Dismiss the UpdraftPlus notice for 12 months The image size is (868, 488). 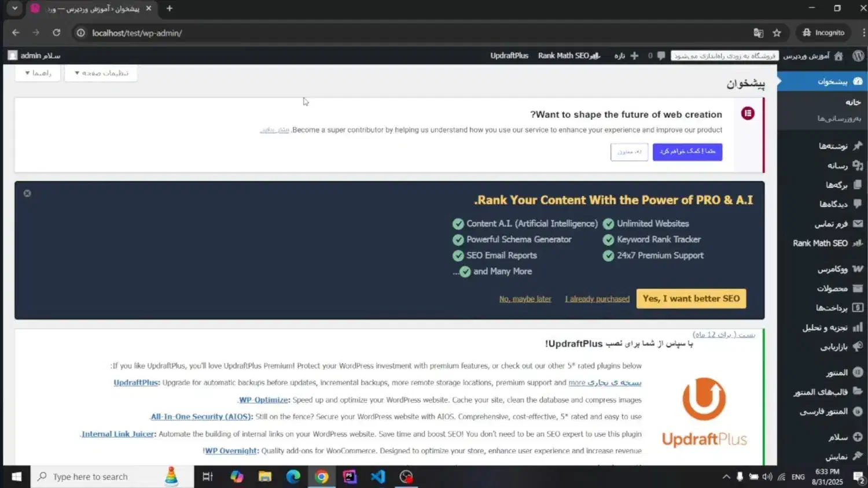pyautogui.click(x=724, y=335)
